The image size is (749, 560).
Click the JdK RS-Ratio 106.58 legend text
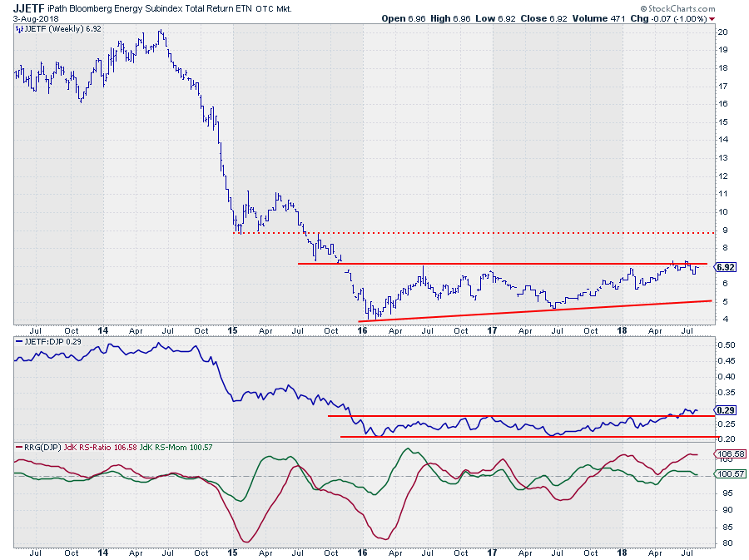pyautogui.click(x=101, y=448)
